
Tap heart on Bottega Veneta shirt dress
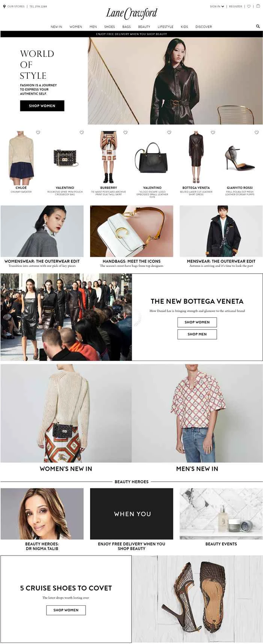point(213,132)
